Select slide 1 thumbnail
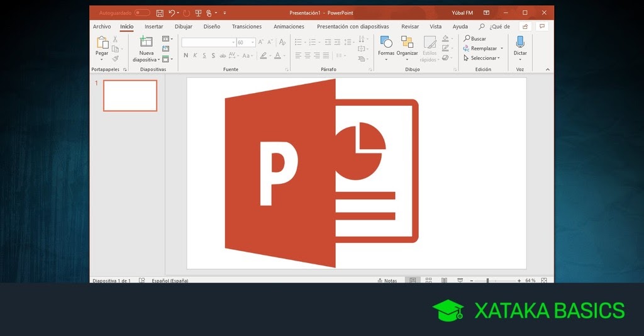Image resolution: width=644 pixels, height=336 pixels. click(x=130, y=96)
